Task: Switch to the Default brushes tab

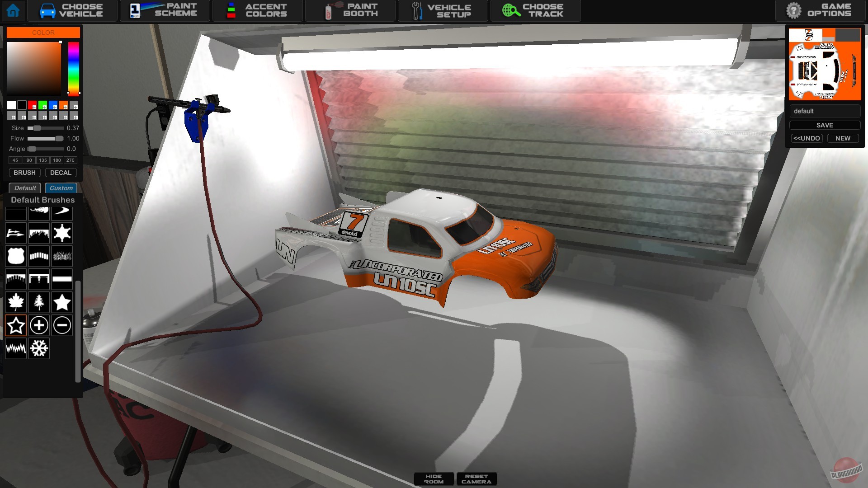Action: pos(25,188)
